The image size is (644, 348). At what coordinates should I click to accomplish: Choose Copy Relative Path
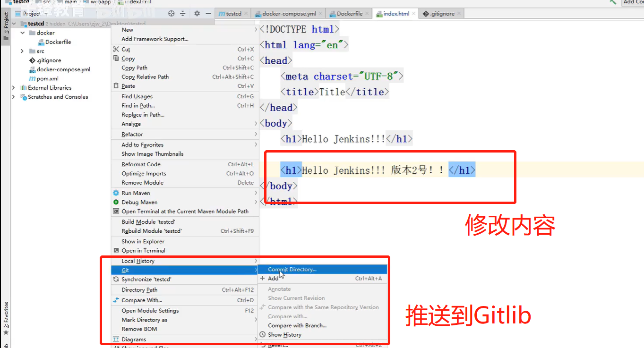(x=185, y=77)
